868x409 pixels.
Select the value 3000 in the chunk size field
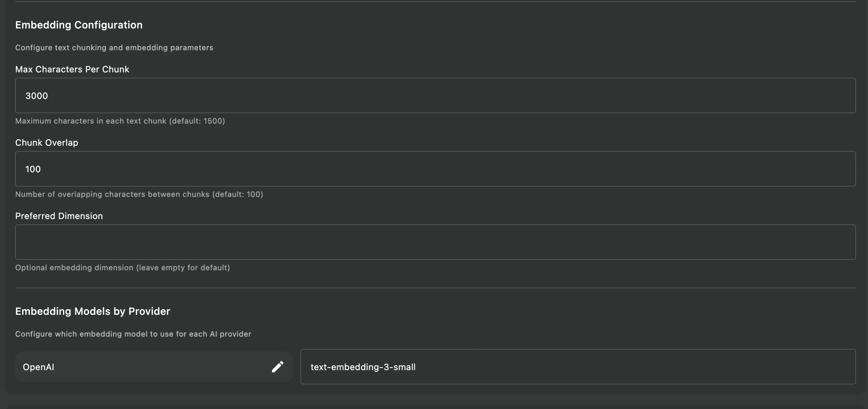click(37, 95)
